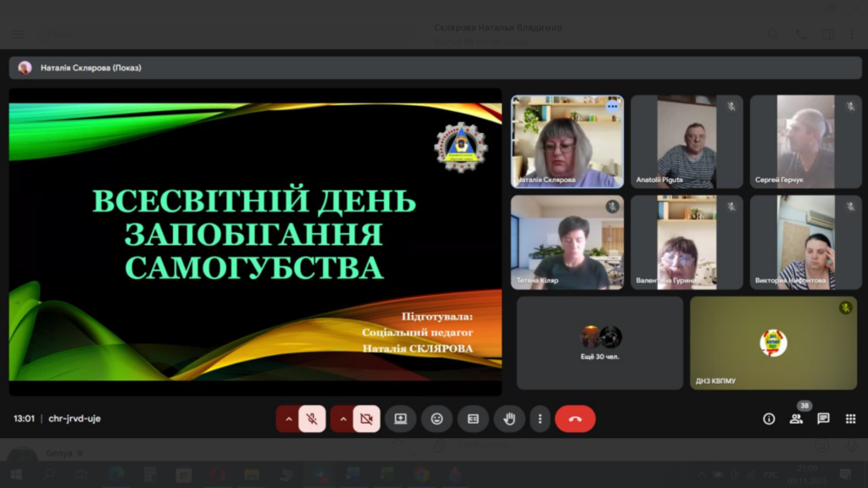Open Google Chrome from the Windows taskbar

pos(421,474)
